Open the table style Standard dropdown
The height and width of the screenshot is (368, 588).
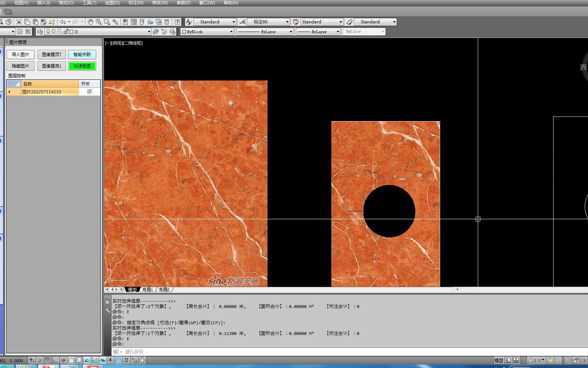tap(322, 22)
